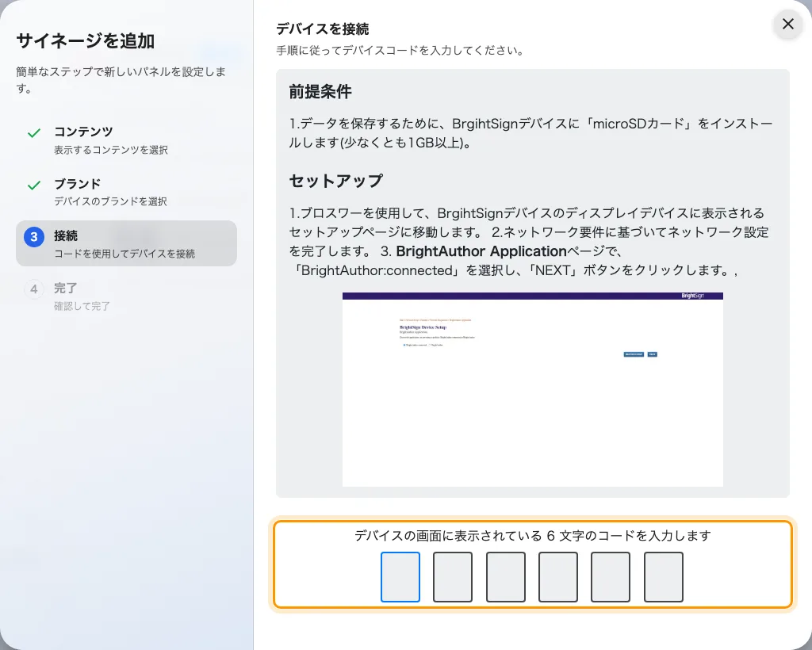Click the セットアップ heading
Viewport: 812px width, 650px height.
[336, 181]
